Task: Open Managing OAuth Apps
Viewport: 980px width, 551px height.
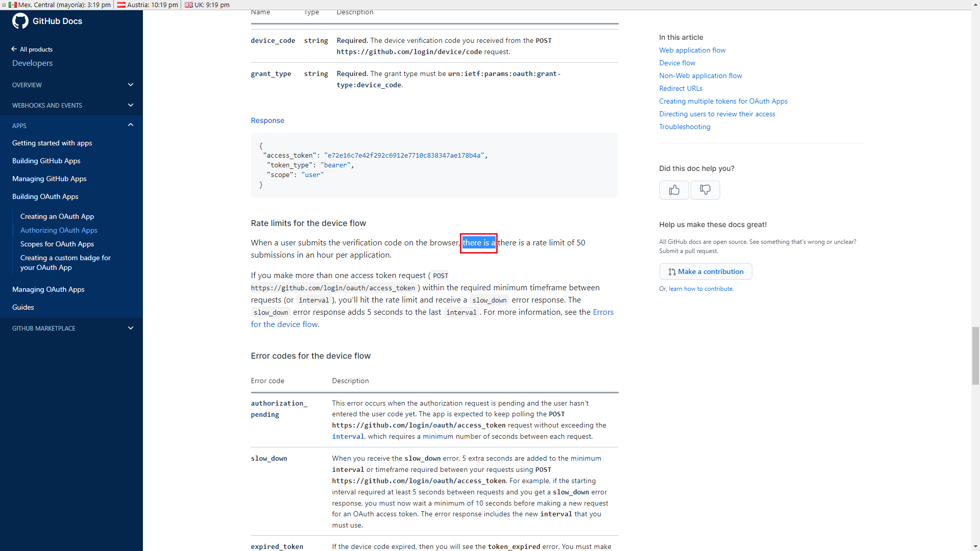Action: pos(48,289)
